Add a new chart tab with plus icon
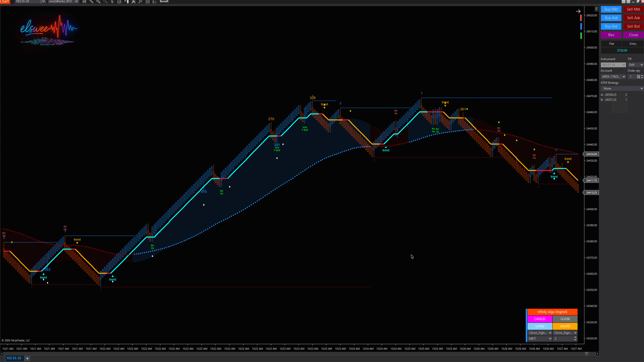Image resolution: width=644 pixels, height=362 pixels. coord(27,358)
